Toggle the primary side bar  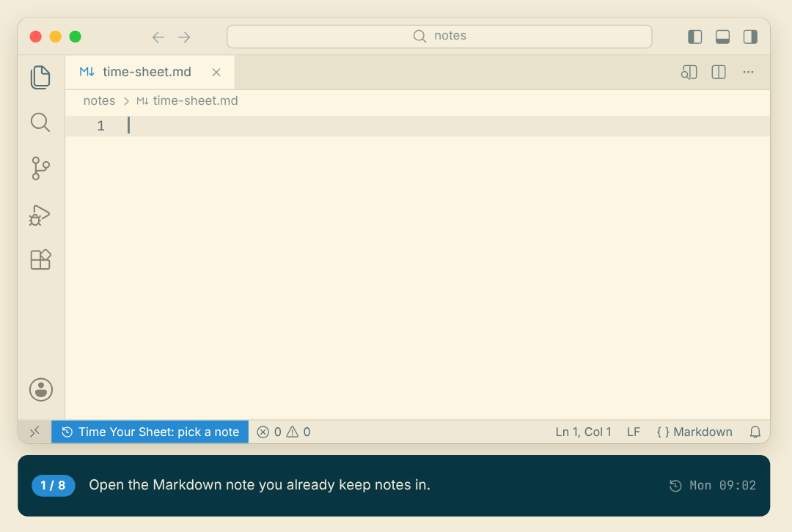click(x=695, y=37)
